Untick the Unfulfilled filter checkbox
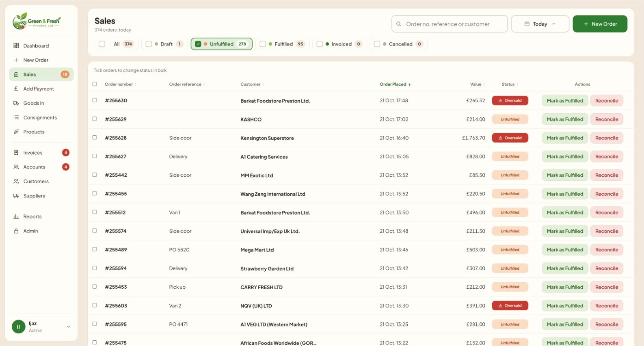 pos(198,44)
